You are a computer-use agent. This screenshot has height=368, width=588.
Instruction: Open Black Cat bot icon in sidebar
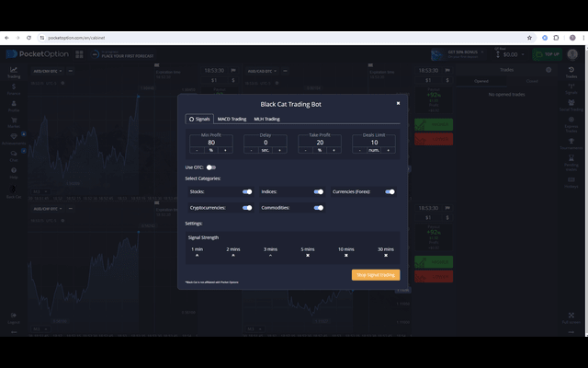(14, 190)
